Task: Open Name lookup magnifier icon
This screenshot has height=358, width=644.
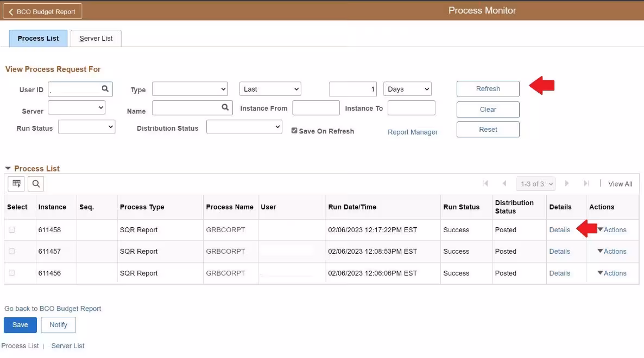Action: tap(225, 107)
